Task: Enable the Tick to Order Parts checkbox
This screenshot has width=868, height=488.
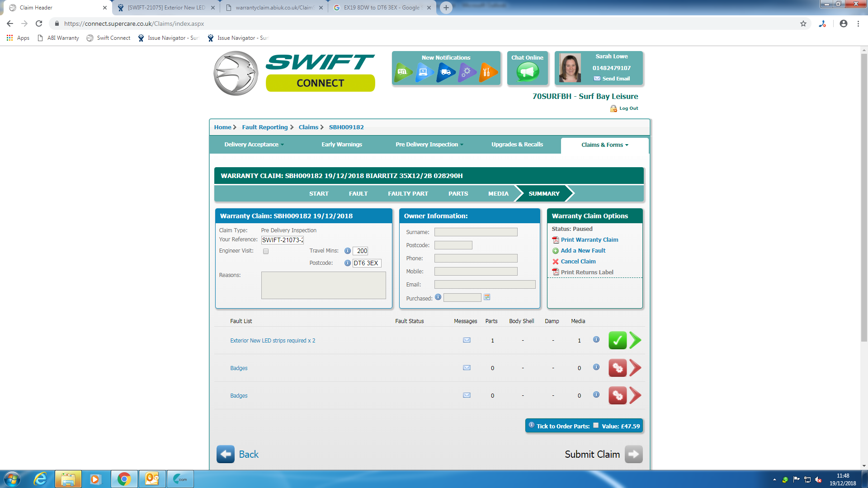Action: 596,425
